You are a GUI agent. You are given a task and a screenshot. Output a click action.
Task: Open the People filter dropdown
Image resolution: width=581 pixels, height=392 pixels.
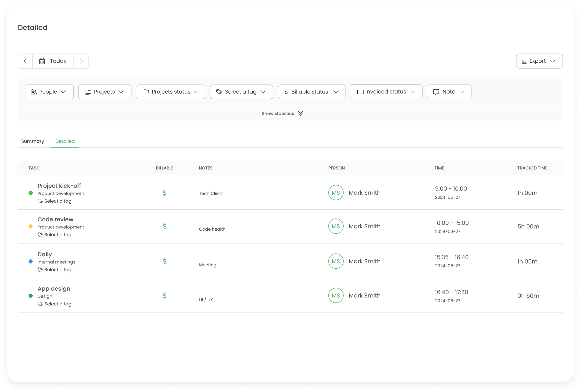click(49, 92)
